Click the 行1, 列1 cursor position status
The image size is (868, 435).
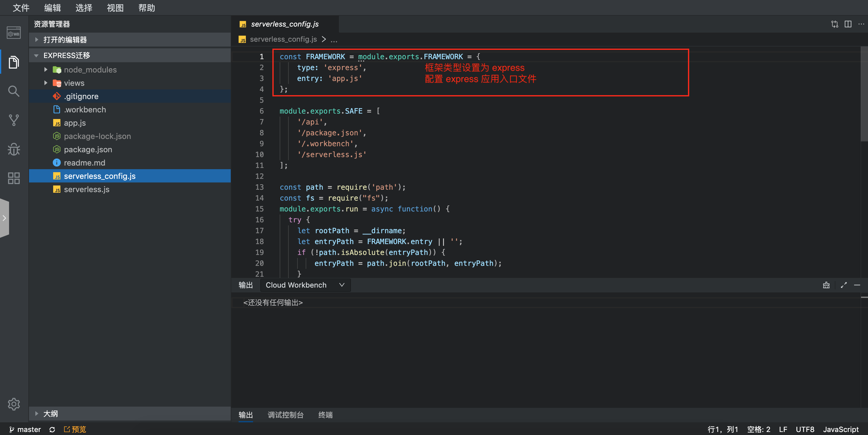click(723, 429)
